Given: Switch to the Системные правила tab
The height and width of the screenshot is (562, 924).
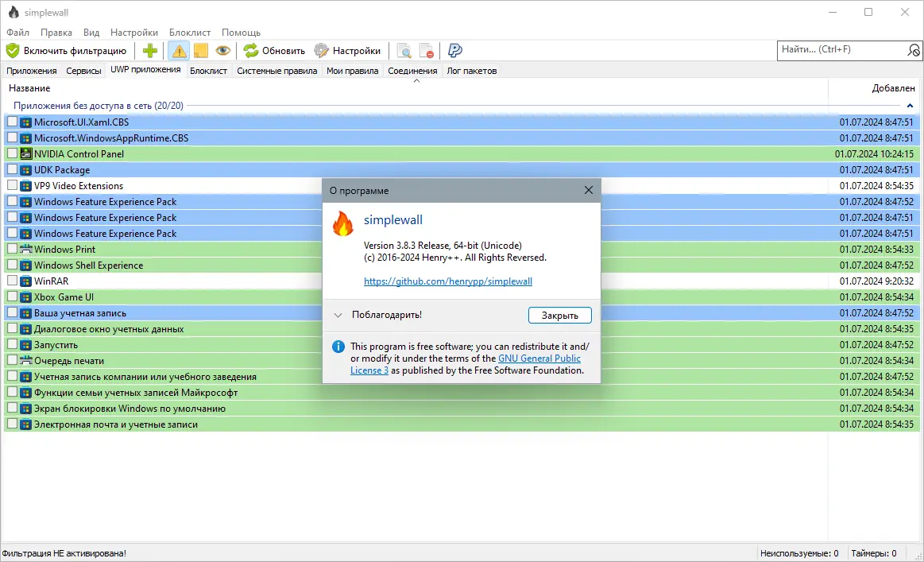Looking at the screenshot, I should [277, 71].
